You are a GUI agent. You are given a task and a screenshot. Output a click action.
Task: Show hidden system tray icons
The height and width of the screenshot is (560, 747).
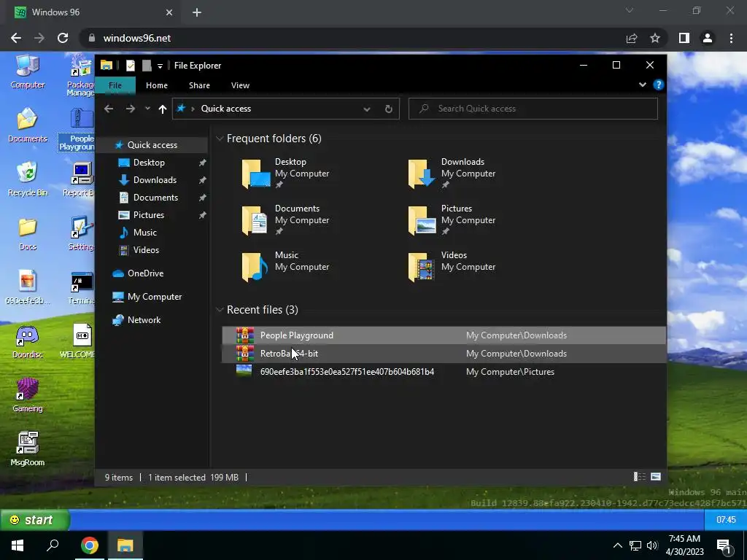coord(617,545)
